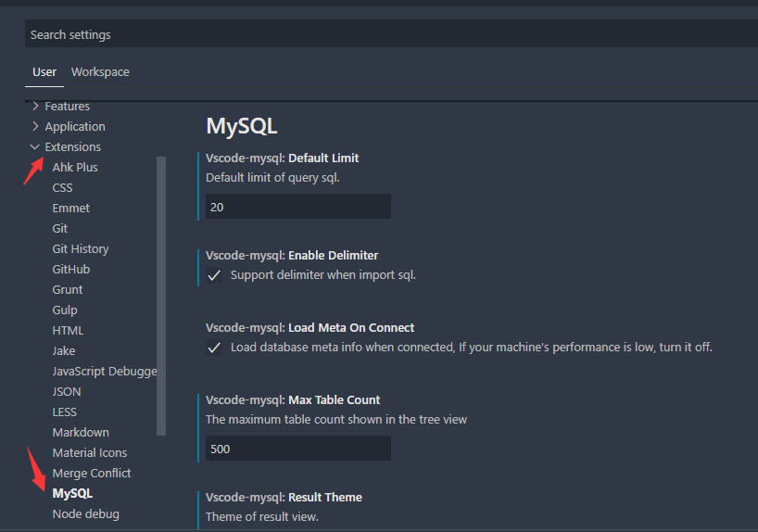Image resolution: width=758 pixels, height=532 pixels.
Task: Click the Vscode-mysql Default Limit setting title
Action: (283, 158)
